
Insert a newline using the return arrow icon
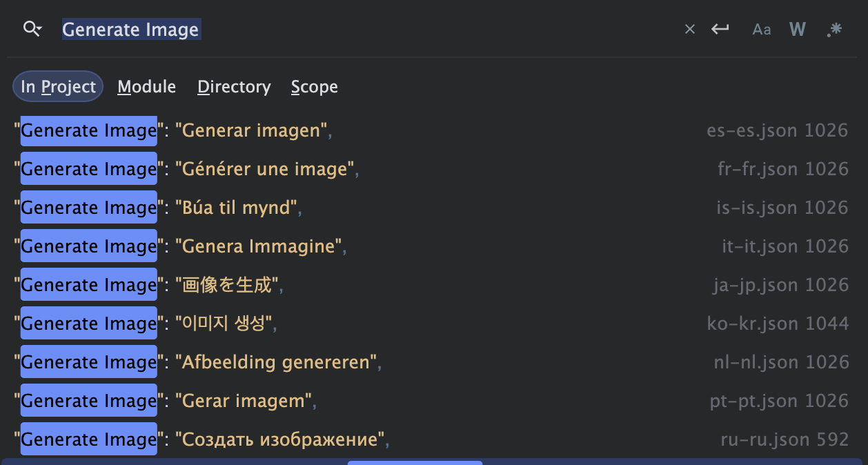click(720, 29)
